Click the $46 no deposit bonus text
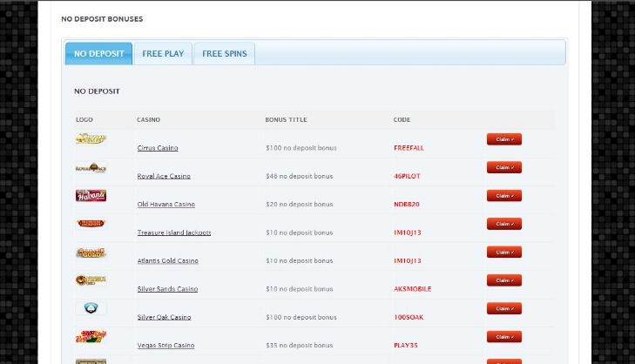Screen dimensions: 635x364 click(x=300, y=176)
